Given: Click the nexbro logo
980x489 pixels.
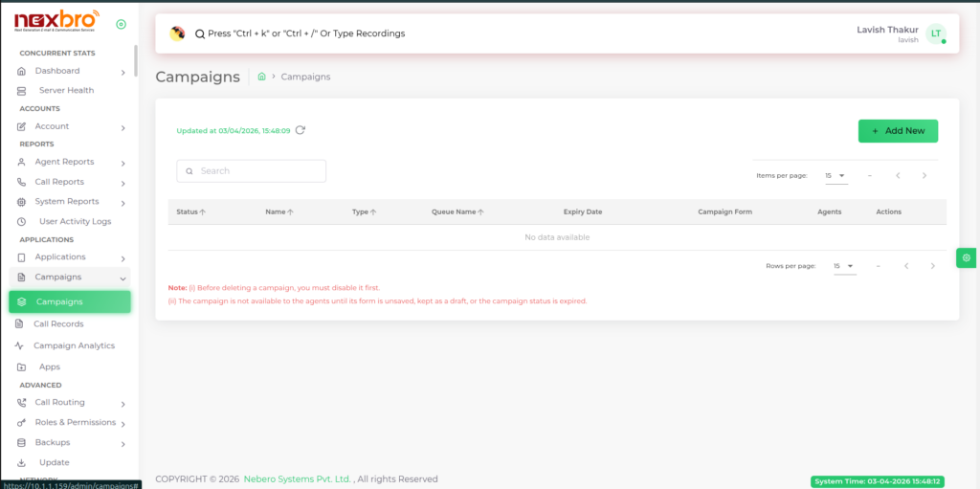Looking at the screenshot, I should tap(57, 22).
